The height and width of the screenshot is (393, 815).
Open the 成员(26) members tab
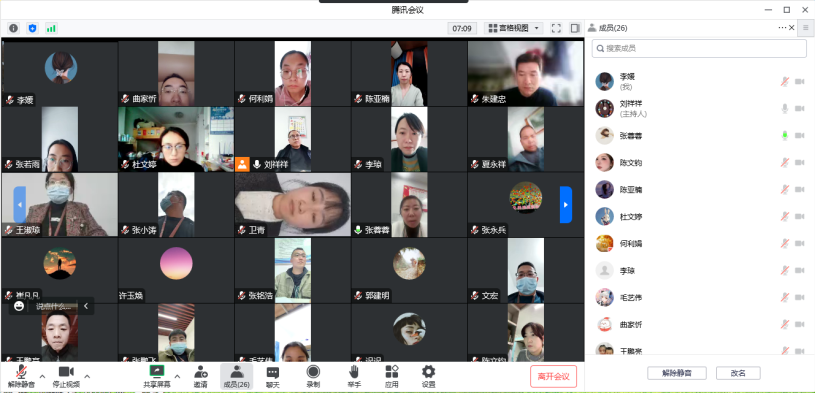[236, 376]
